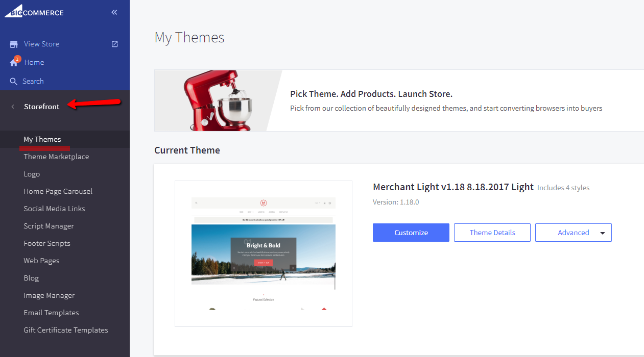Open View Store link

[x=41, y=44]
